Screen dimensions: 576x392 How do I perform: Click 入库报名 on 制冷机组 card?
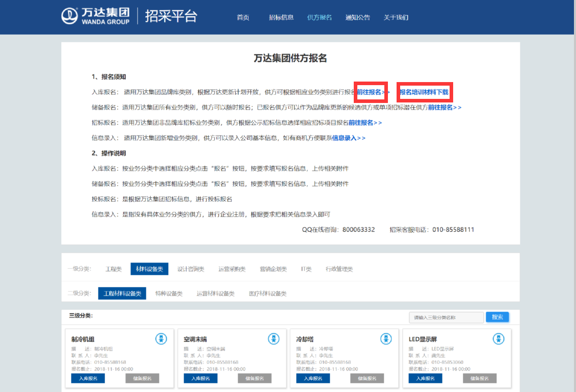88,378
